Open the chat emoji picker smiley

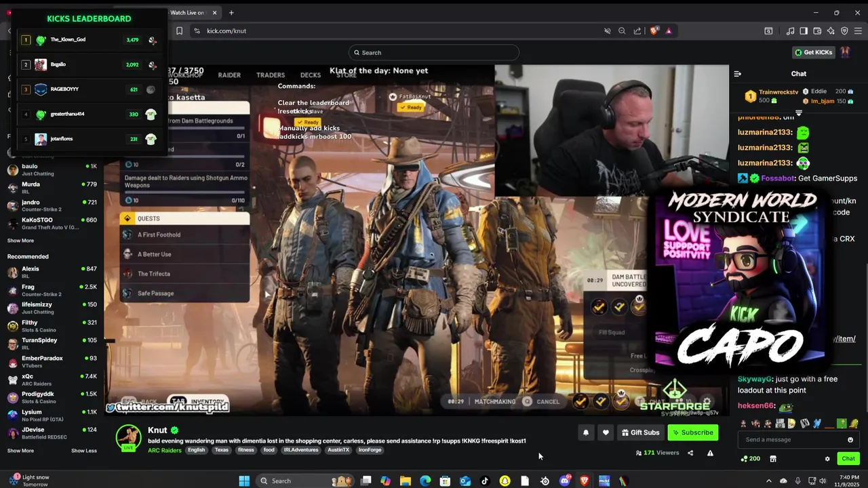(x=850, y=439)
